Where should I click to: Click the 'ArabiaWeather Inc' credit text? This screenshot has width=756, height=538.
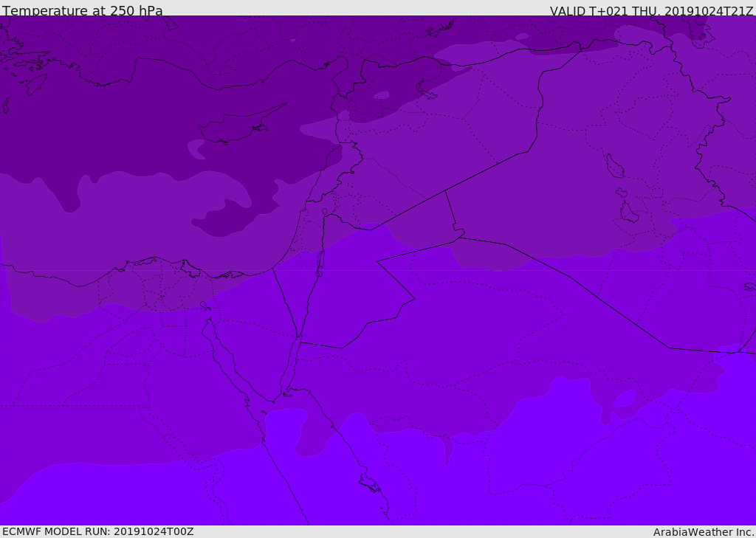(x=704, y=532)
